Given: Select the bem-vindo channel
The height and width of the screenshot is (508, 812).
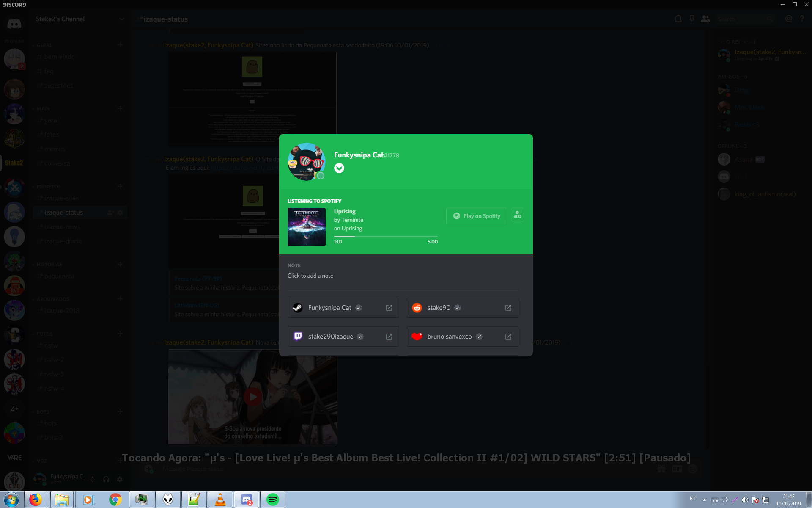Looking at the screenshot, I should (80, 57).
